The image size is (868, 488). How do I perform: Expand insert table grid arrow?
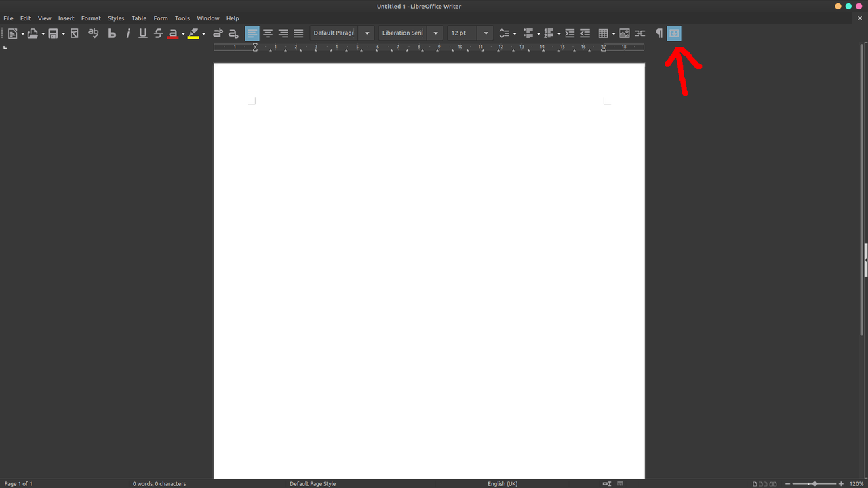614,34
